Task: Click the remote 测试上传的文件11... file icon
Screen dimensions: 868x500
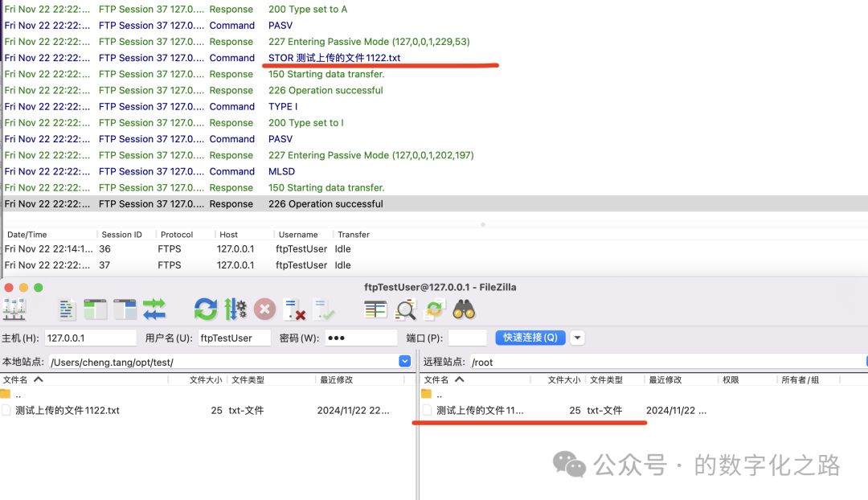Action: (427, 410)
